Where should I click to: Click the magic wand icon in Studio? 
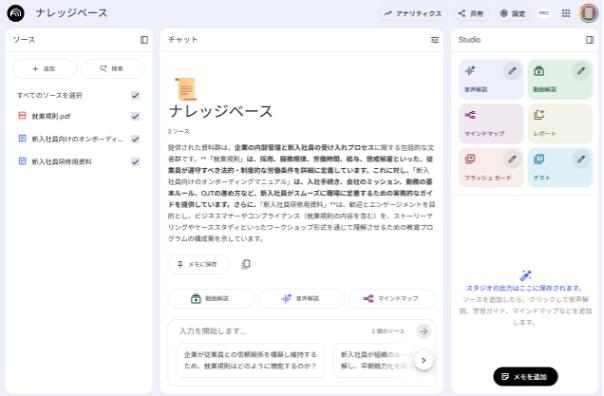pyautogui.click(x=525, y=276)
